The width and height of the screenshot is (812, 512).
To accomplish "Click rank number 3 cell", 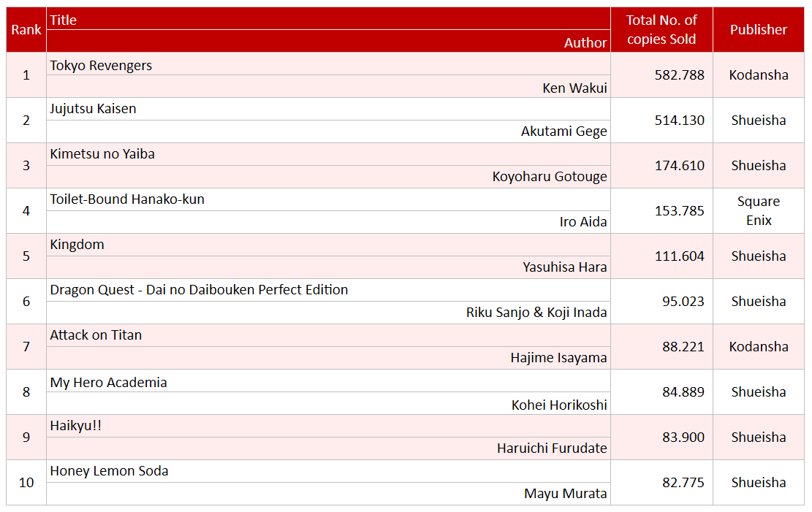I will coord(26,166).
